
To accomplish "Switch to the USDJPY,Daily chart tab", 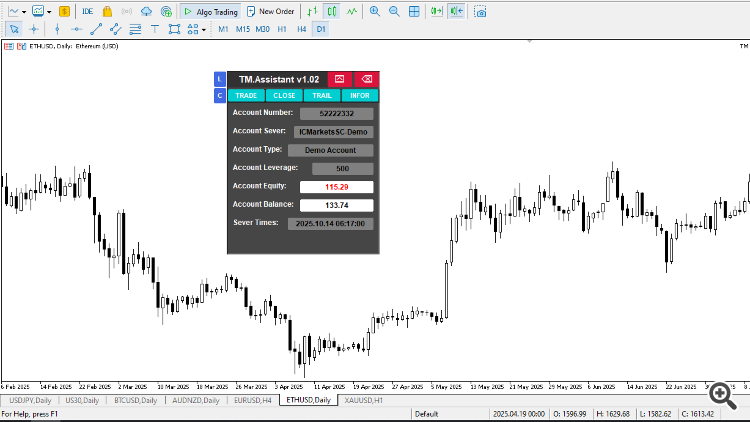I will pos(30,400).
